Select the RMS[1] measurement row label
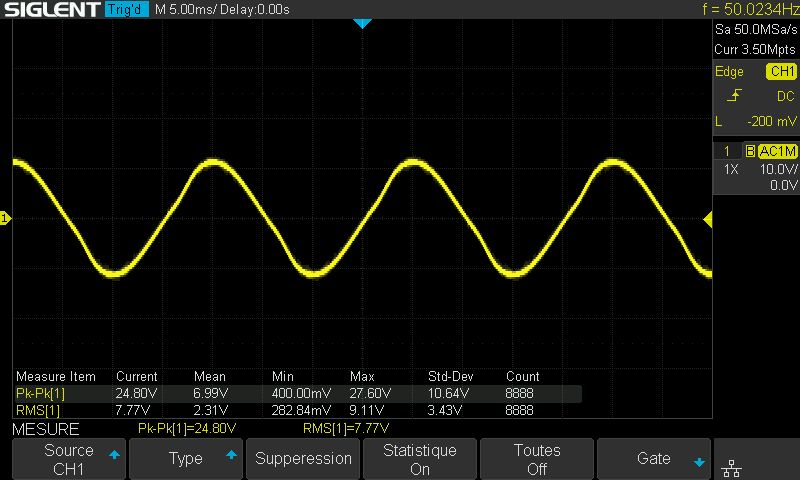800x480 pixels. pyautogui.click(x=38, y=410)
